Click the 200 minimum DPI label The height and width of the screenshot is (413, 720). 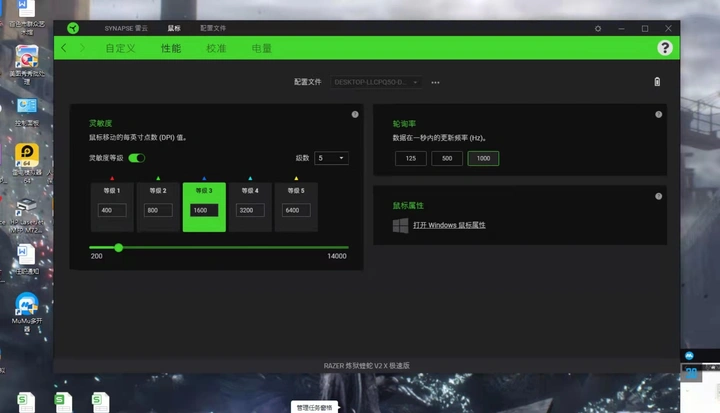point(96,256)
